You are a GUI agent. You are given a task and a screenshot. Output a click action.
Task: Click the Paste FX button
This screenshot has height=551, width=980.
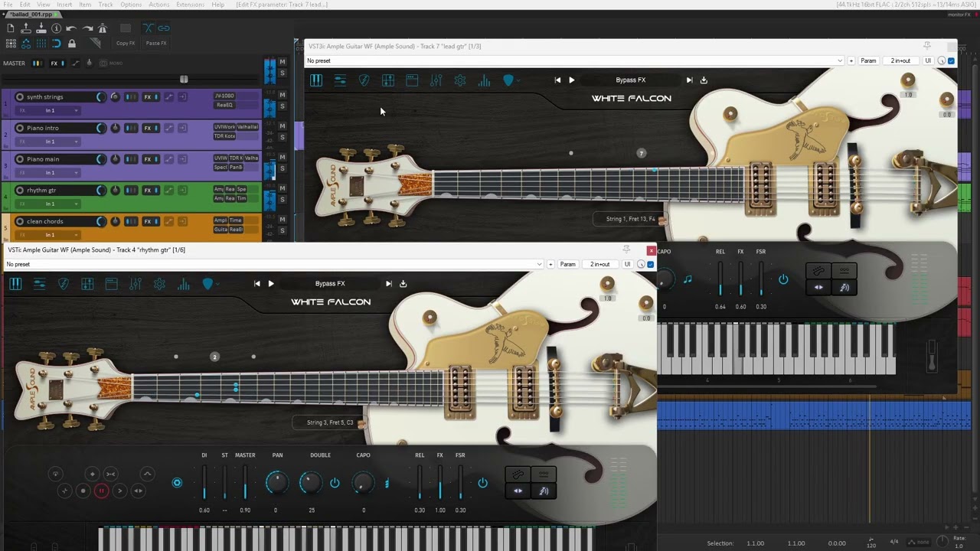[156, 44]
